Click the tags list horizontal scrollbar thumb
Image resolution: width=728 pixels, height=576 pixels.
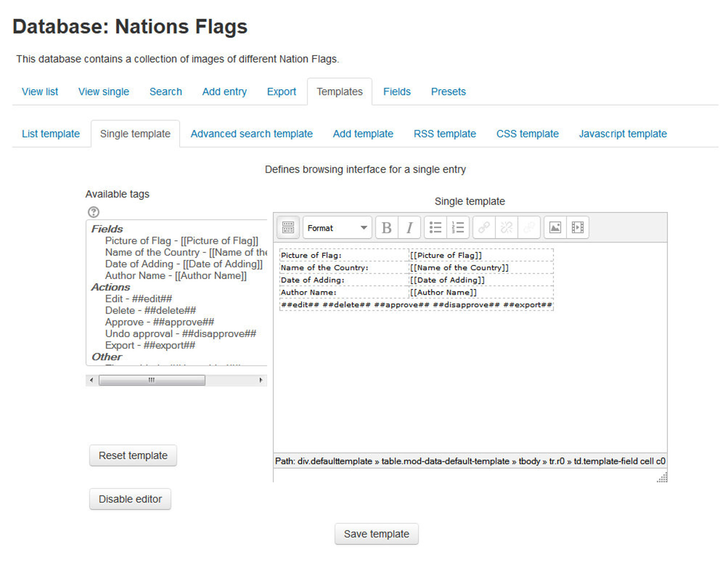pos(152,380)
